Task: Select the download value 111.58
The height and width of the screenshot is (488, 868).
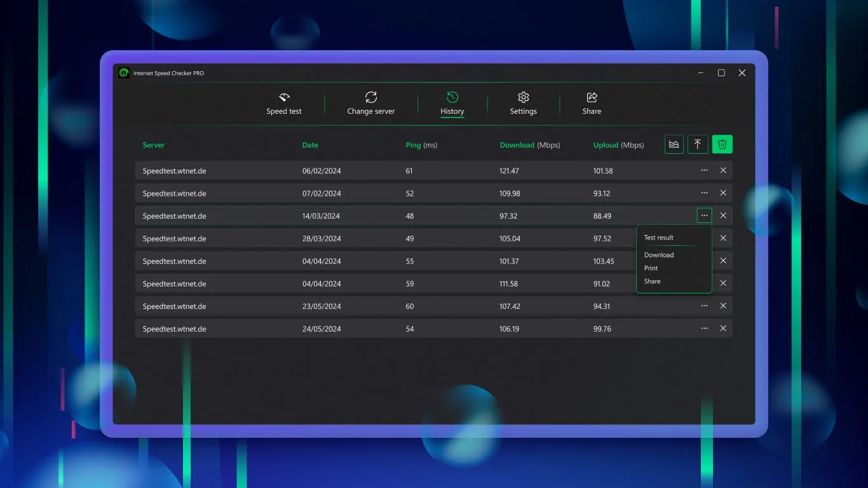Action: [508, 284]
